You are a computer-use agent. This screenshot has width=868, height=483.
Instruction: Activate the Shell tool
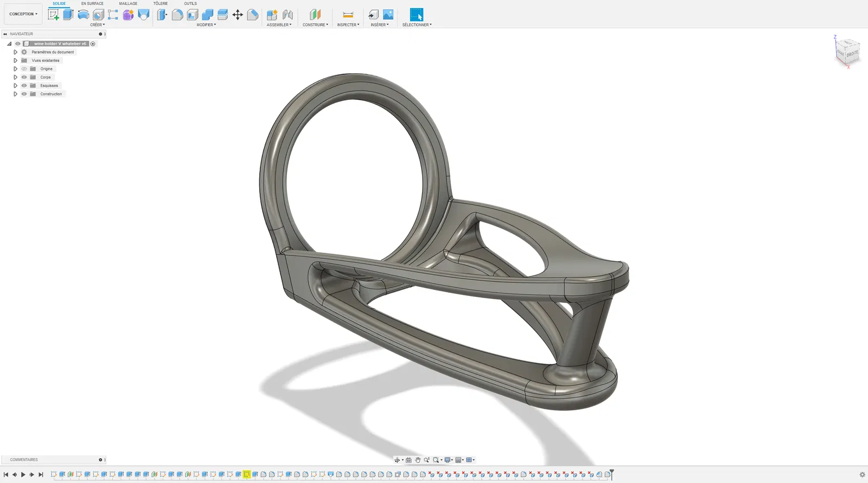(x=193, y=15)
